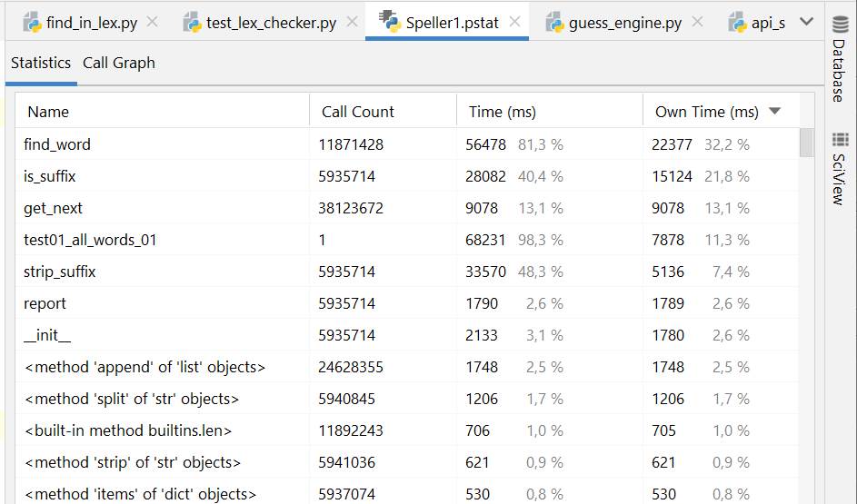Click the Python icon on find_in_lex.py tab

coord(32,22)
